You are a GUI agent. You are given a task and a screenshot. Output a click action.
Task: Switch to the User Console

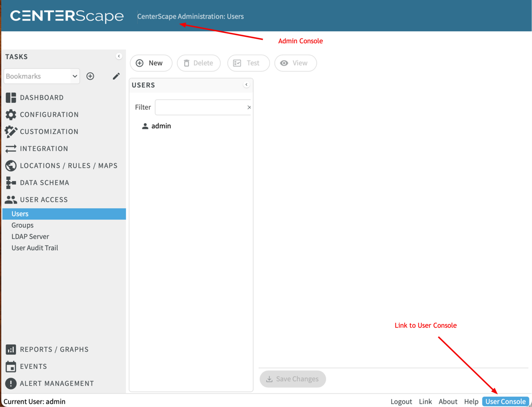pos(505,401)
